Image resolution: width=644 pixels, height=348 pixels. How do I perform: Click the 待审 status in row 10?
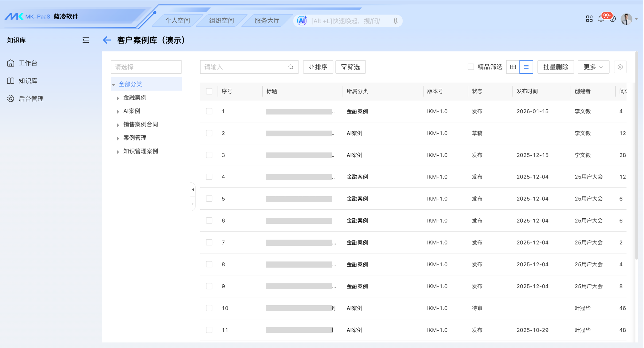[x=477, y=308]
